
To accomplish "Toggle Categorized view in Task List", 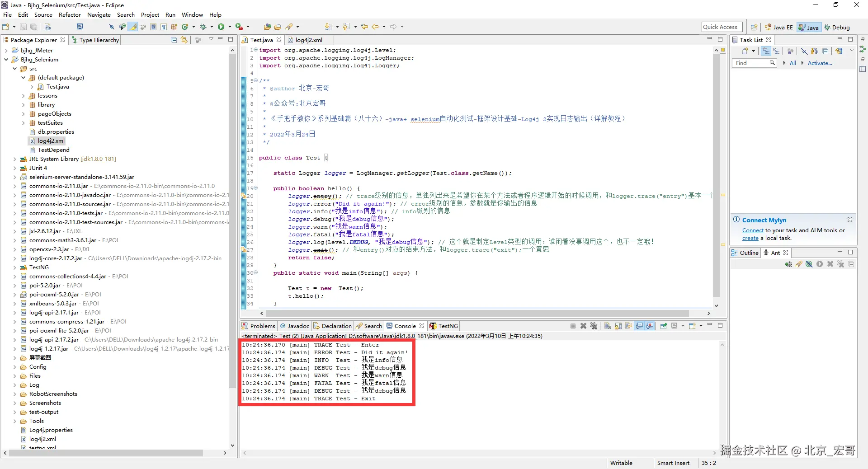I will point(766,51).
